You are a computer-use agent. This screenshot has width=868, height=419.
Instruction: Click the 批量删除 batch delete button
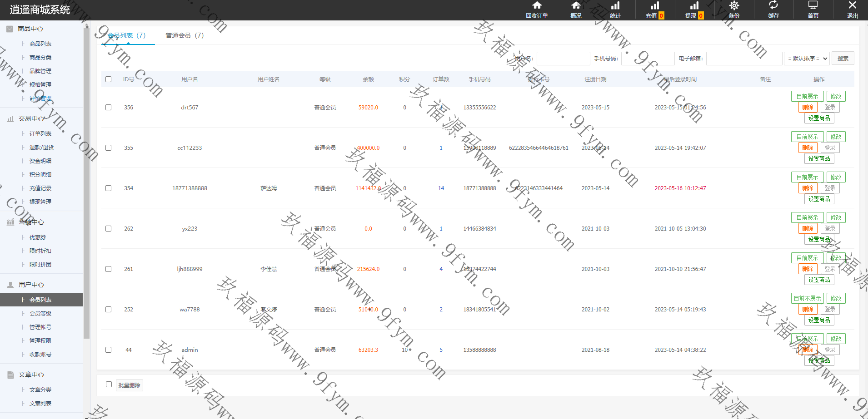[130, 385]
